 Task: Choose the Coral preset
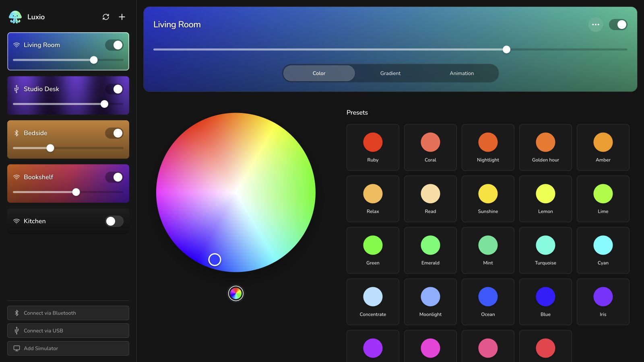[x=430, y=147]
